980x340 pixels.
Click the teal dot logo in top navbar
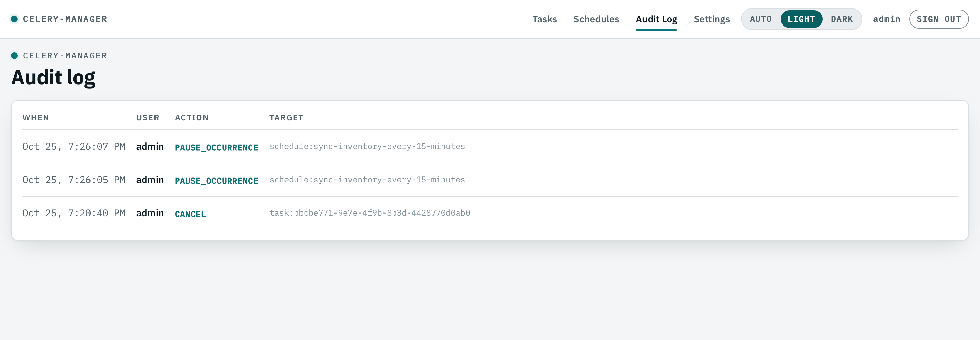14,19
